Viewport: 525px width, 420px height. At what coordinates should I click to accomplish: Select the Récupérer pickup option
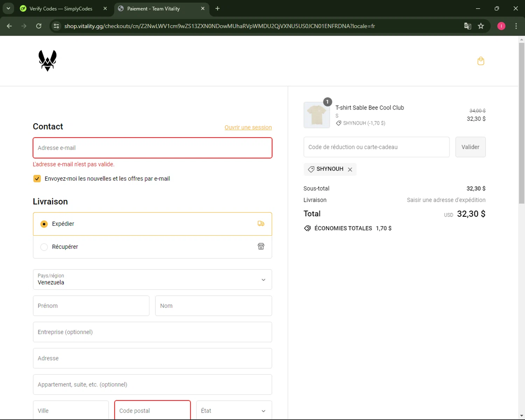point(44,247)
